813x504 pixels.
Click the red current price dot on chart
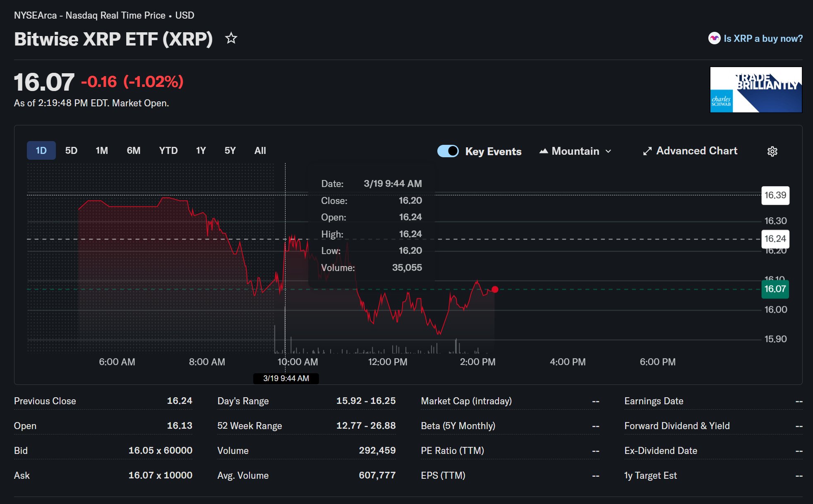click(495, 289)
